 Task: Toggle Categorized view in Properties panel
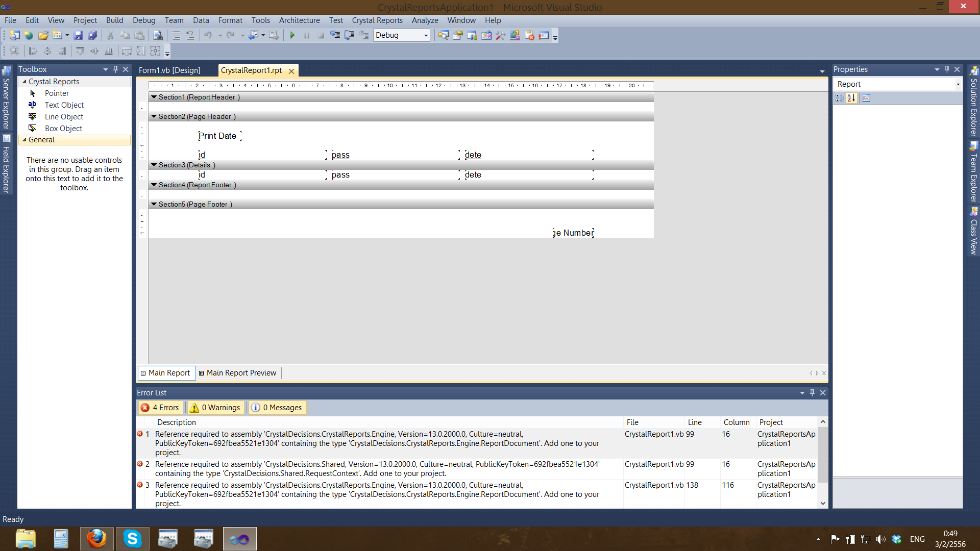(840, 98)
